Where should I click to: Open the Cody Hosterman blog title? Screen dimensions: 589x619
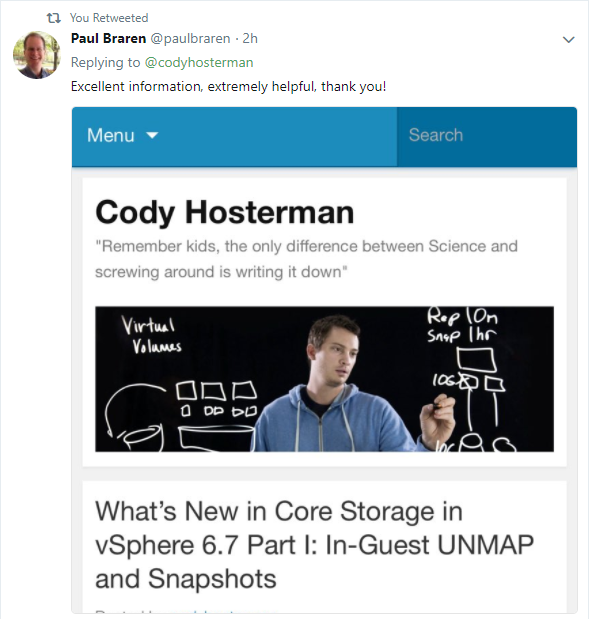tap(225, 212)
